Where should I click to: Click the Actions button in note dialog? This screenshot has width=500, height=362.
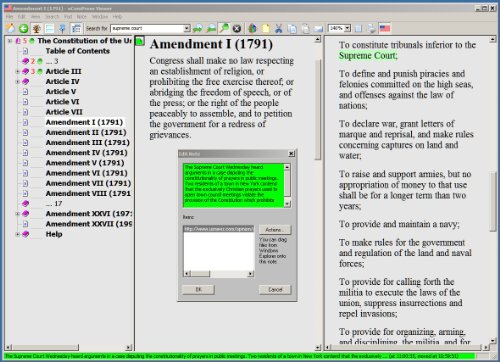click(275, 230)
